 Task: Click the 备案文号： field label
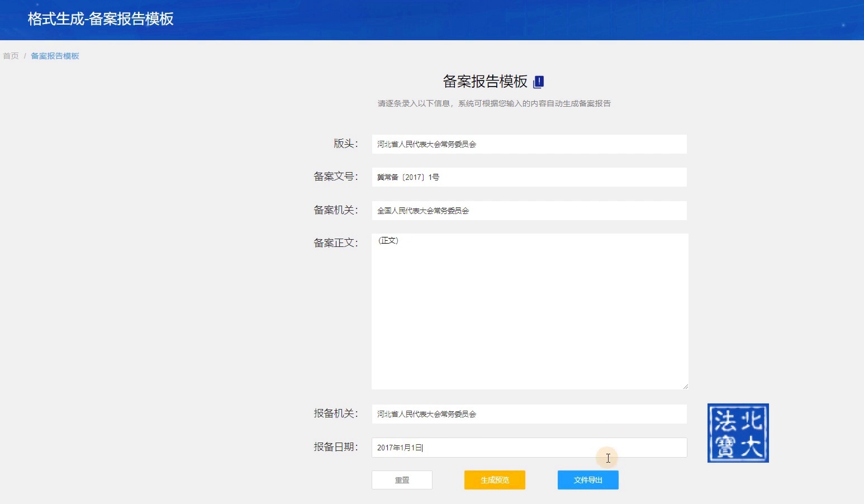click(336, 177)
